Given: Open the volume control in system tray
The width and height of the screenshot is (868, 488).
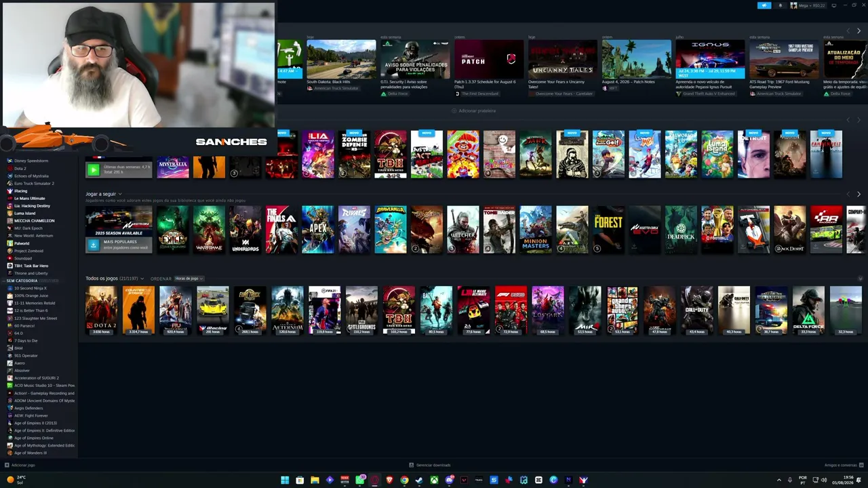Looking at the screenshot, I should (823, 480).
